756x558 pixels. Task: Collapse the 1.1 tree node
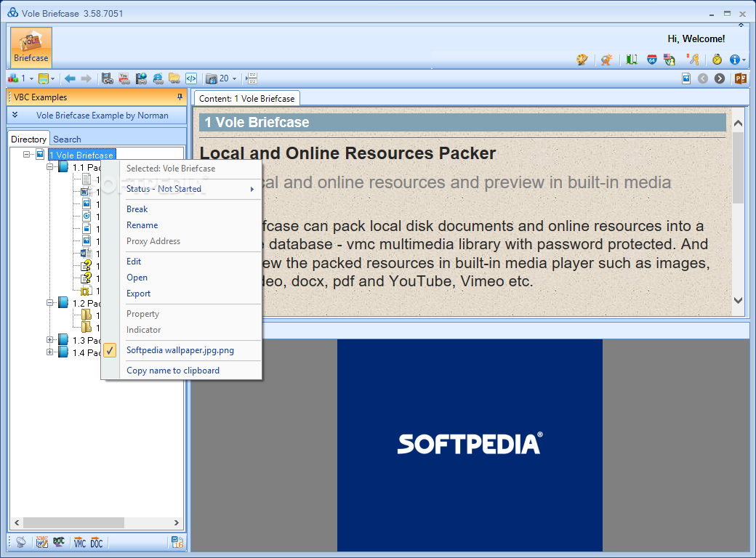pos(49,166)
